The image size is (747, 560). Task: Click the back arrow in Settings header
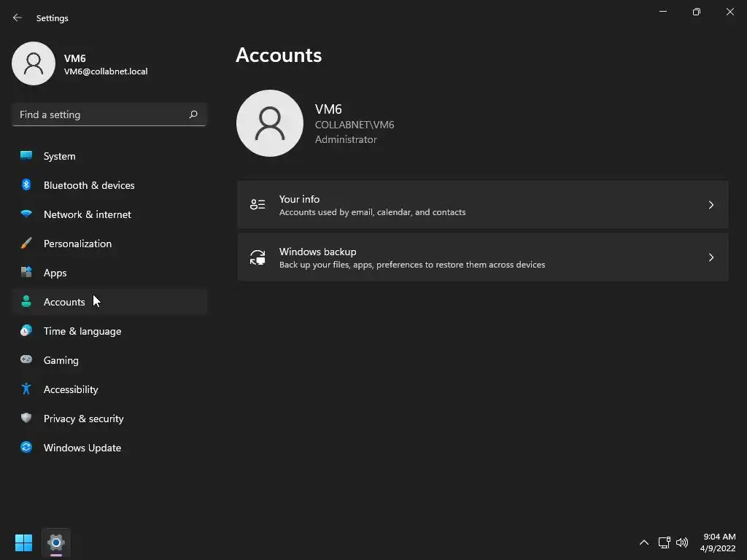18,17
